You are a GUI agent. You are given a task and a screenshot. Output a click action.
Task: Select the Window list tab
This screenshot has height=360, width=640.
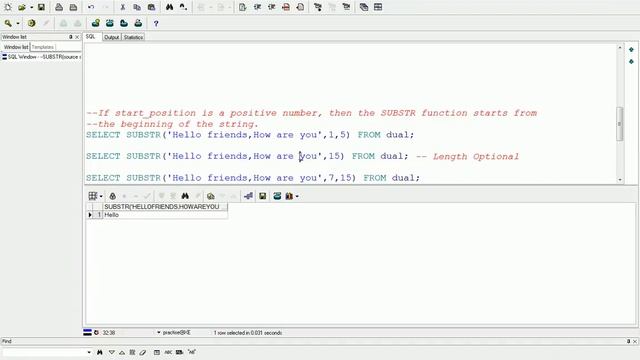click(16, 47)
